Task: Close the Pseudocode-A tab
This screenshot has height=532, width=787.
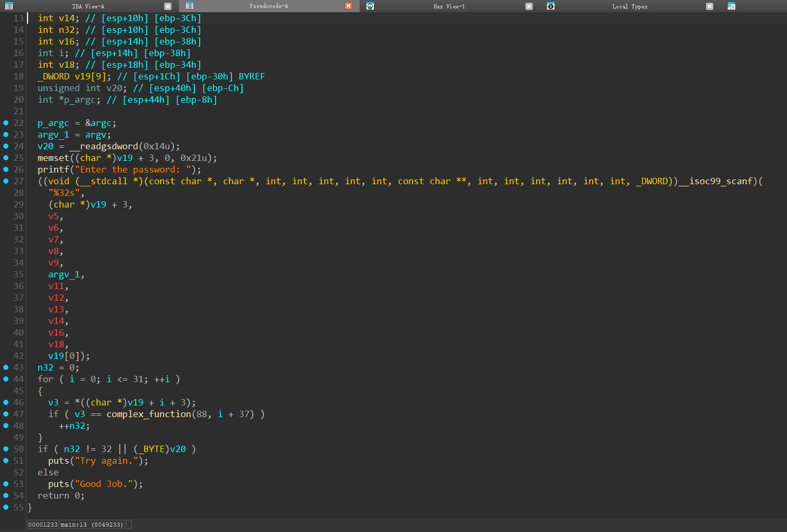Action: coord(348,6)
